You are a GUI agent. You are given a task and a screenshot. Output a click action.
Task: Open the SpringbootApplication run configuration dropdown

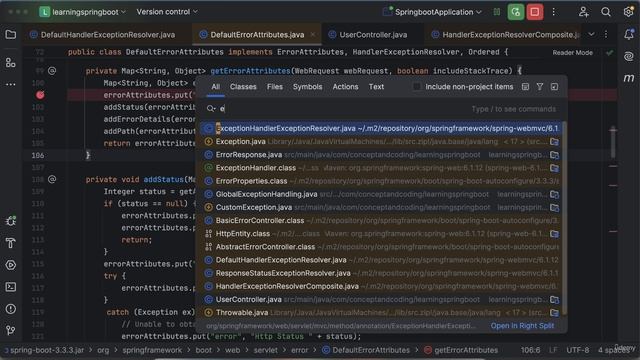pyautogui.click(x=432, y=12)
